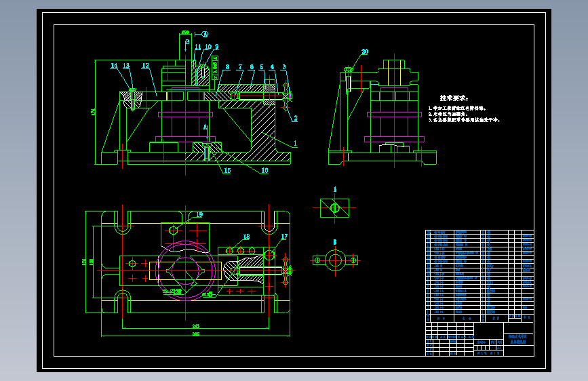The width and height of the screenshot is (588, 381).
Task: Select the detail view A rectangle drawing
Action: tap(334, 208)
